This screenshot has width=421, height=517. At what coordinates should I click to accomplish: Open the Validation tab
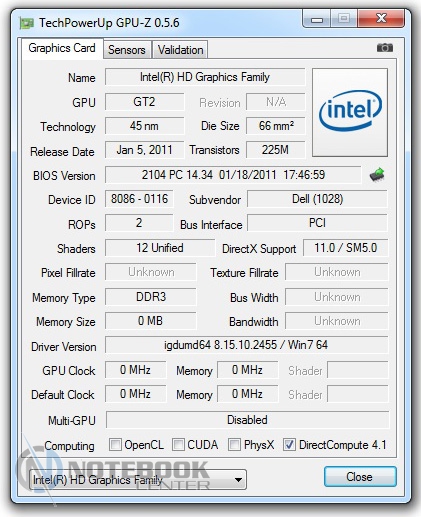[180, 50]
